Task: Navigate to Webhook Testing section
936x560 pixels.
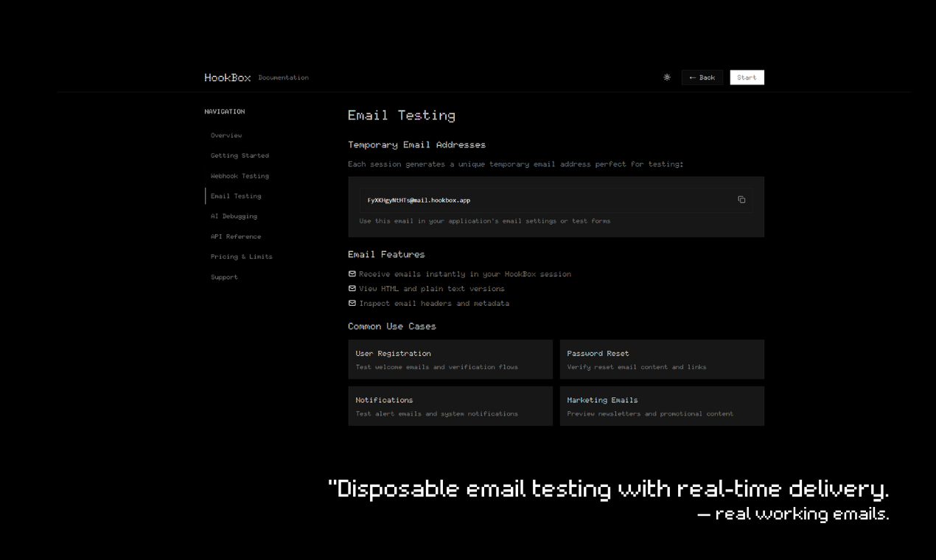Action: point(240,176)
